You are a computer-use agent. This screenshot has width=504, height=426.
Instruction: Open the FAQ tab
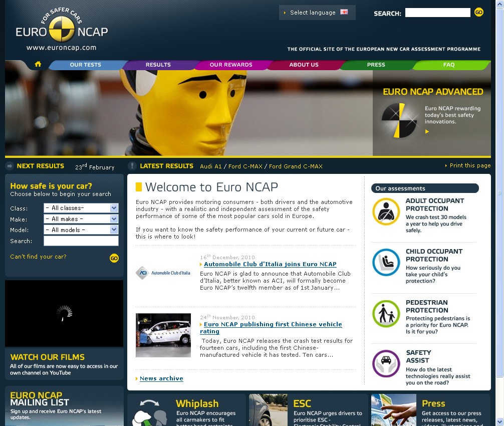pyautogui.click(x=449, y=65)
